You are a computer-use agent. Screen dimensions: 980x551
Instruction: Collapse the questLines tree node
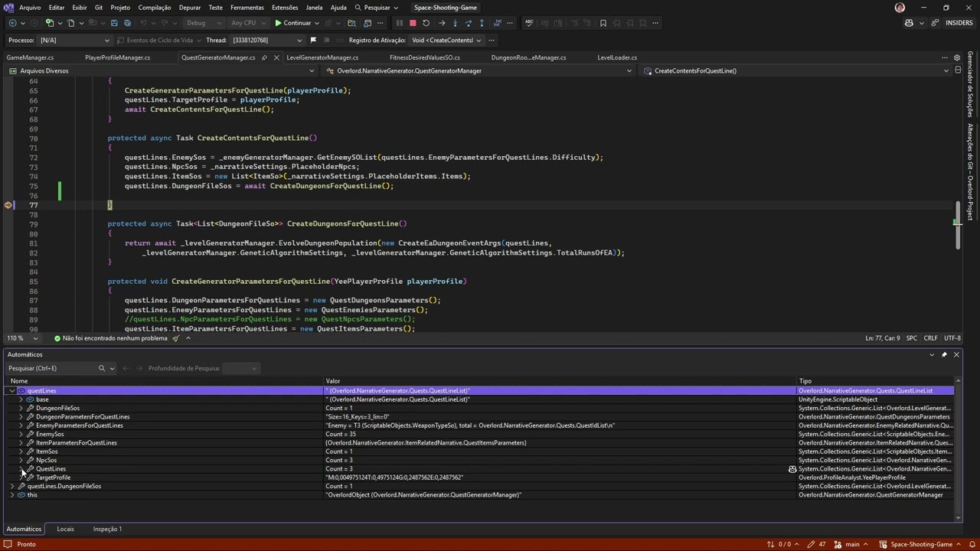coord(11,390)
